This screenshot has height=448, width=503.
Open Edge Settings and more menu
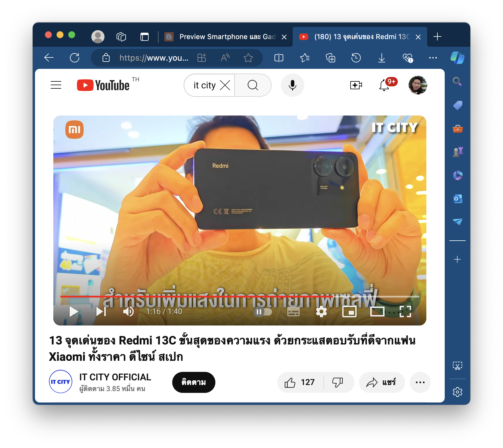pos(433,58)
